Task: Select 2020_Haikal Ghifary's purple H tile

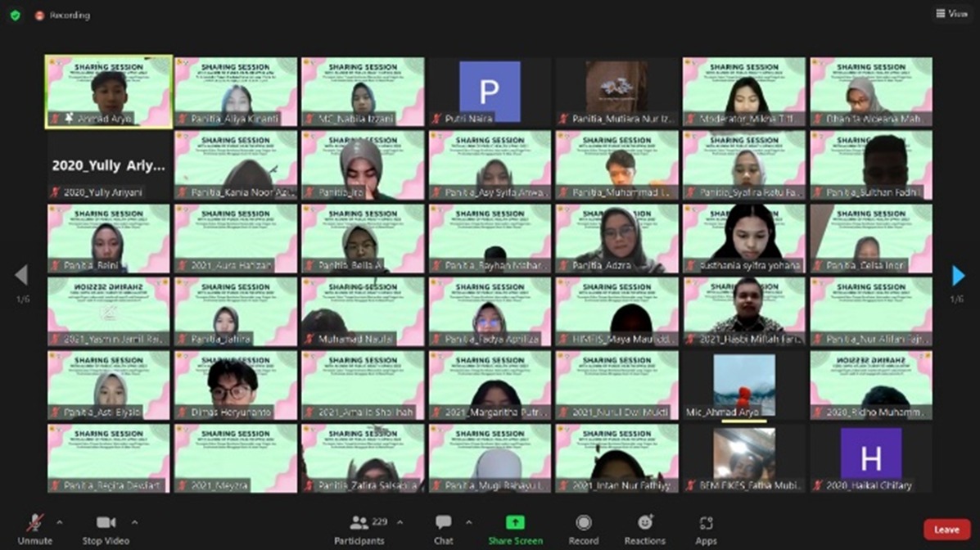Action: point(871,458)
